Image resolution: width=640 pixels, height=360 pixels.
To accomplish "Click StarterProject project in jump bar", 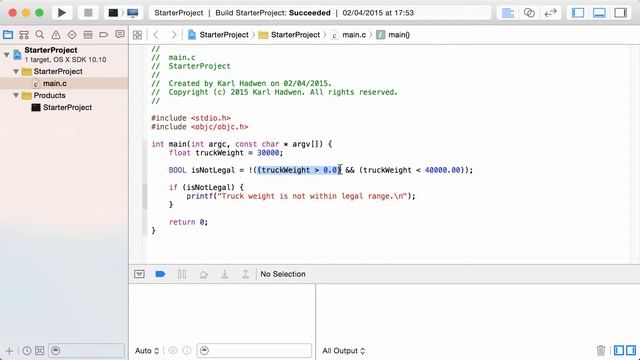I will point(218,35).
